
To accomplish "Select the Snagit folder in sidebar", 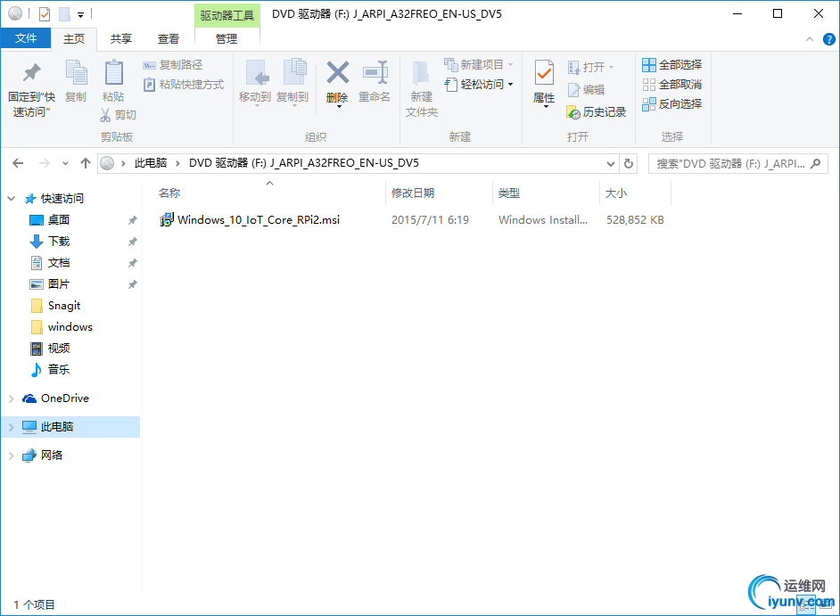I will click(63, 306).
